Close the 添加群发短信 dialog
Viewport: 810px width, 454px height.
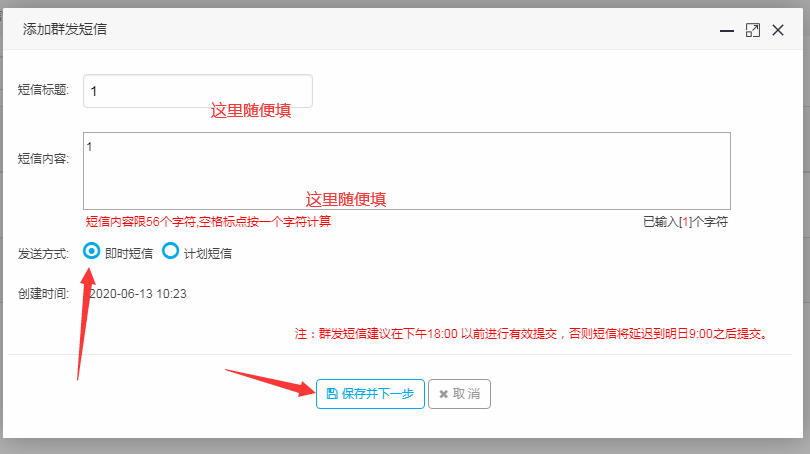tap(778, 30)
